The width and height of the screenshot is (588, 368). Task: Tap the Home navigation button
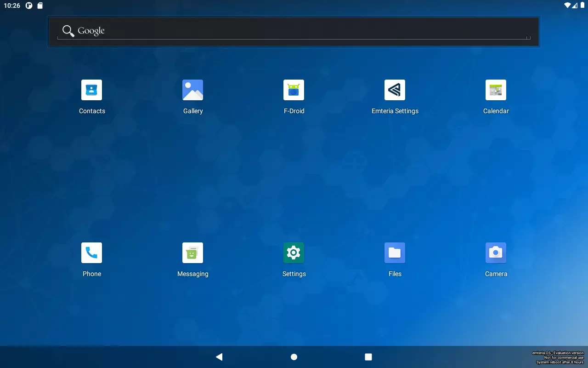click(294, 357)
